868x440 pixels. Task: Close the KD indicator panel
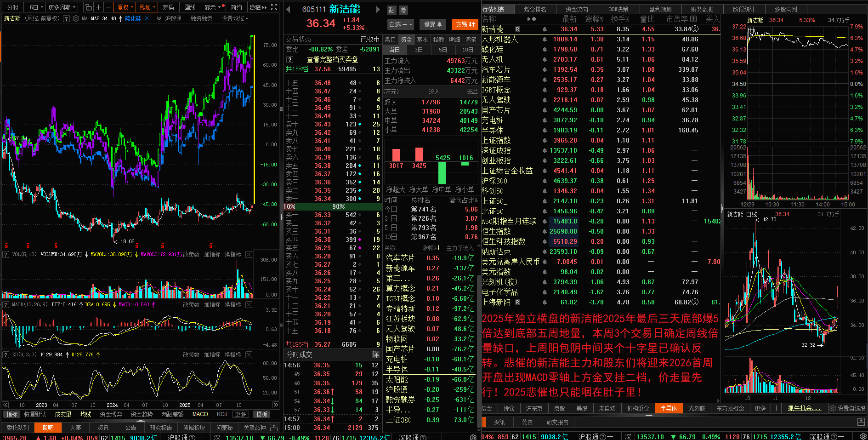249,354
